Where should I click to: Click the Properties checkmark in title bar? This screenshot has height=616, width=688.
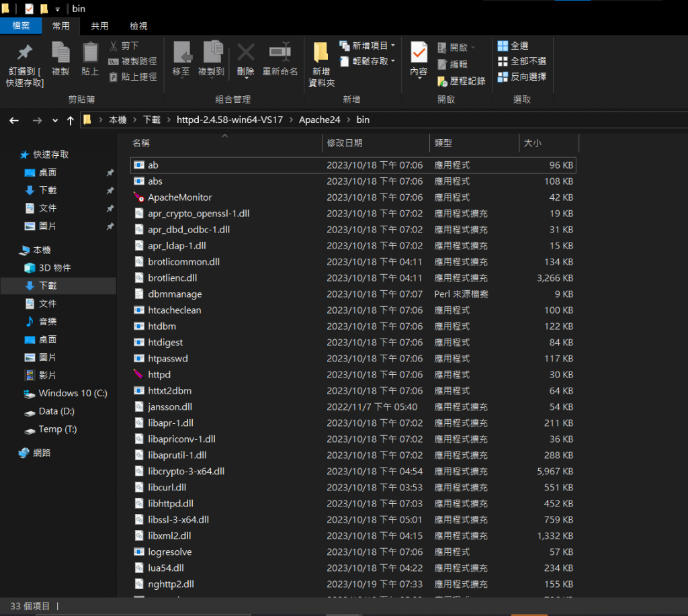coord(29,9)
